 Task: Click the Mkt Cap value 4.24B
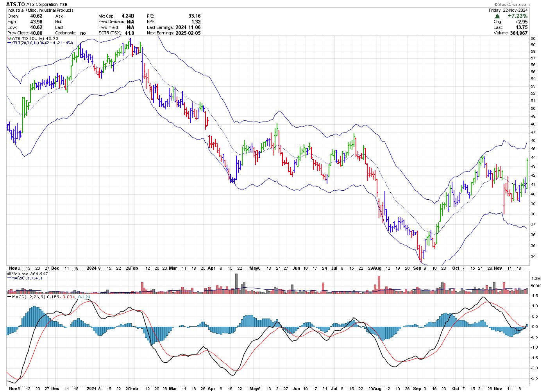pyautogui.click(x=128, y=16)
